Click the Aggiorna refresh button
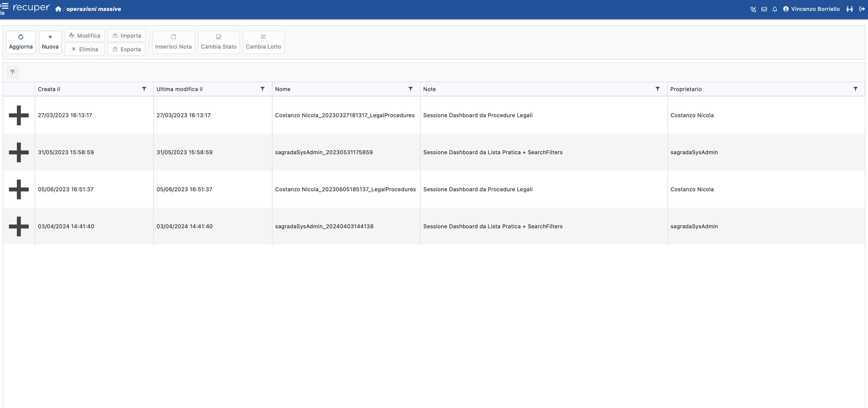Screen dimensions: 868x408 [x=21, y=42]
